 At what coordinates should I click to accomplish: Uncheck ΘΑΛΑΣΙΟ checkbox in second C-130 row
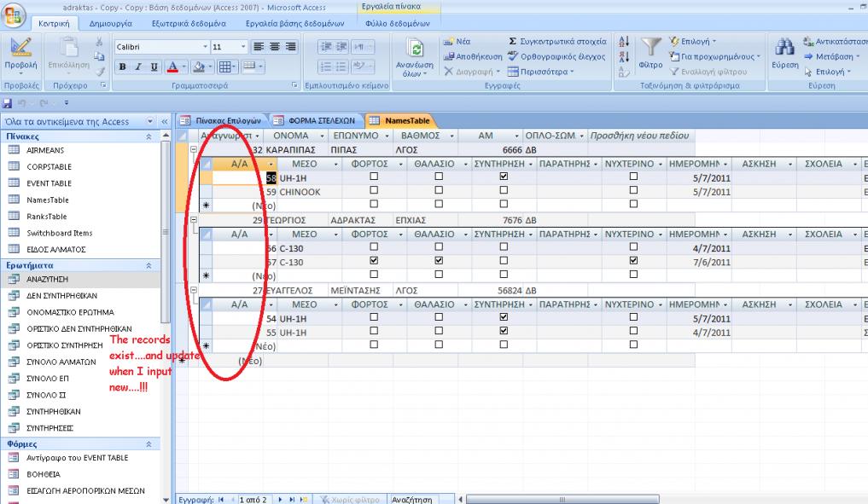click(439, 261)
